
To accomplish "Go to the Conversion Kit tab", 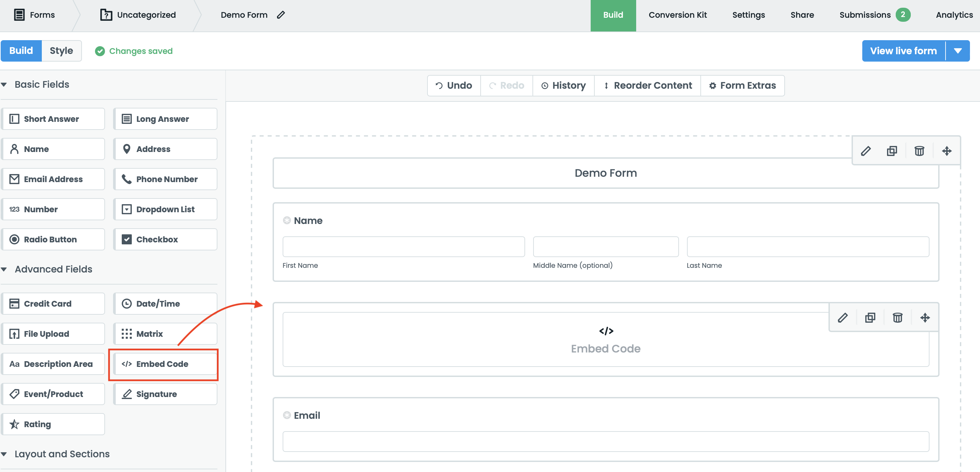I will pos(678,15).
